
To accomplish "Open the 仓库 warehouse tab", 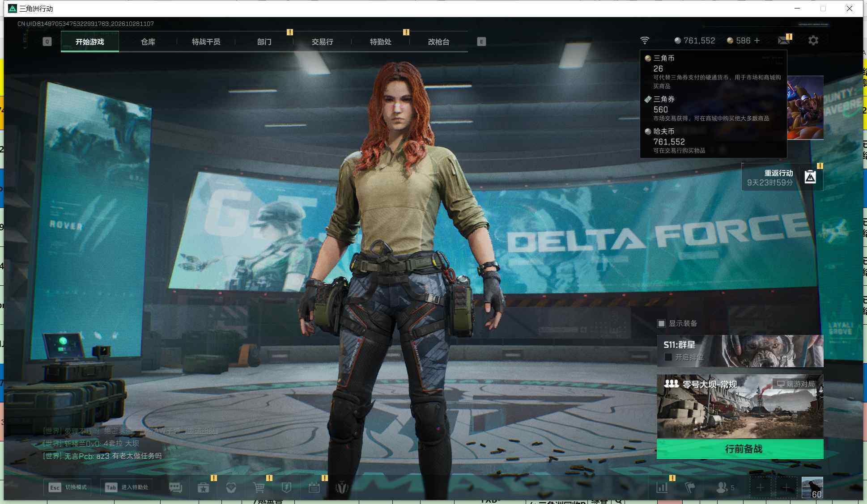I will tap(148, 42).
